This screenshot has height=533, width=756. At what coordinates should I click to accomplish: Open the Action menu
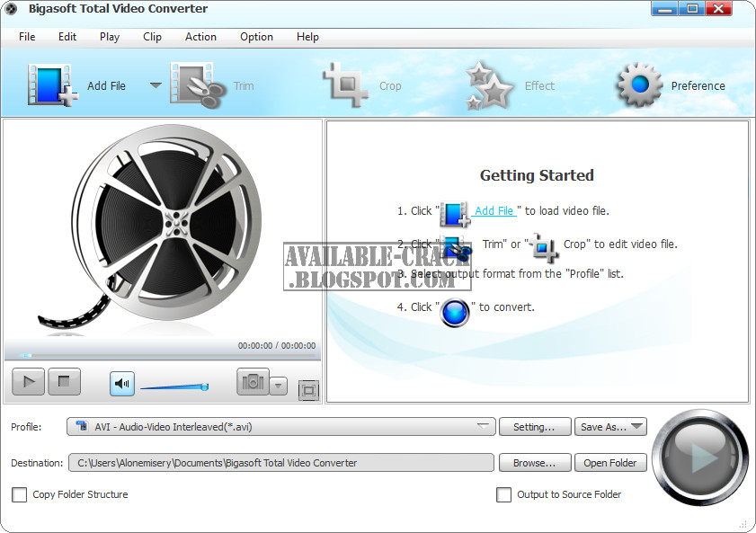(200, 37)
